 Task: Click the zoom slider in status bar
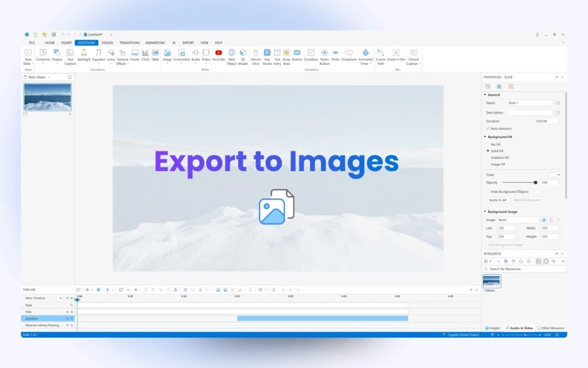point(525,335)
